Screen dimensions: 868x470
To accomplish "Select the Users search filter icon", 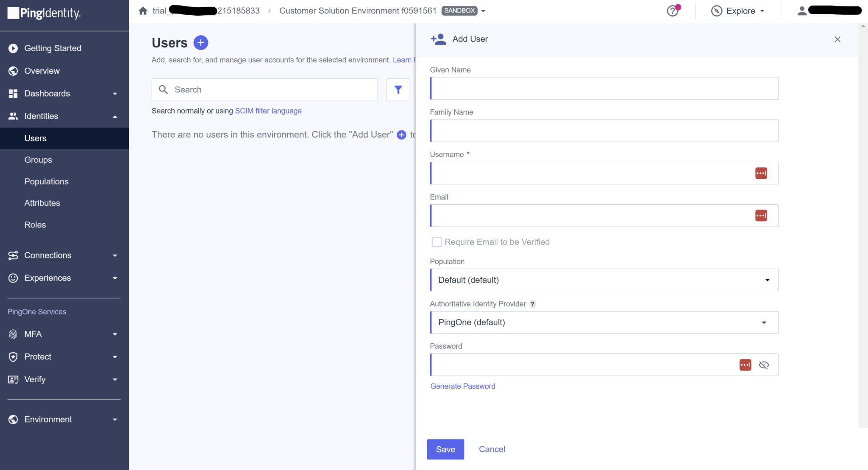I will tap(397, 89).
